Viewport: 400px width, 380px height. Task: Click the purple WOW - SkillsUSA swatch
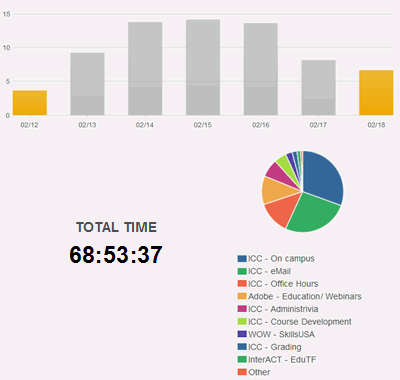pyautogui.click(x=242, y=335)
